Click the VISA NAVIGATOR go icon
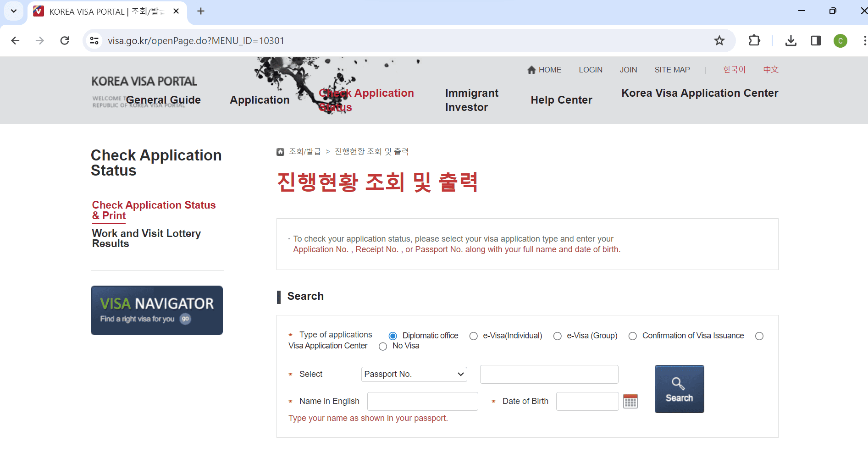The image size is (868, 458). click(x=185, y=319)
